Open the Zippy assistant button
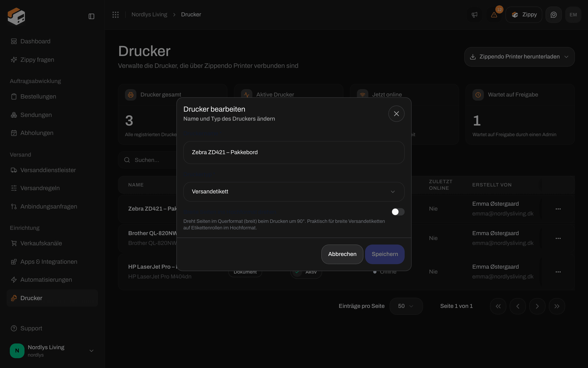The image size is (588, 368). point(524,15)
